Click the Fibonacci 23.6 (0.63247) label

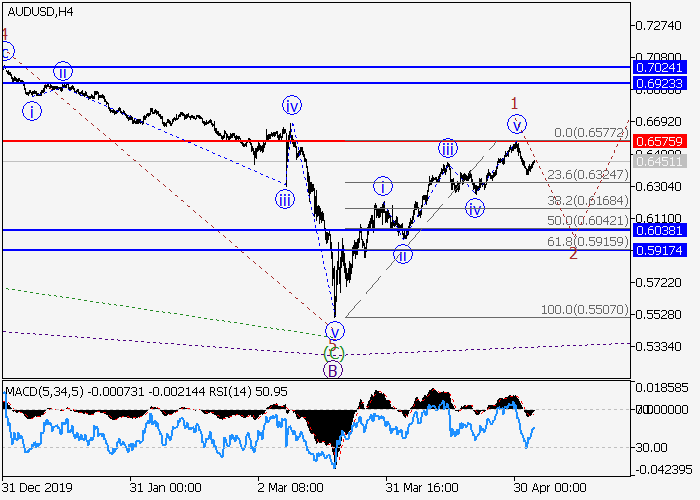(587, 173)
